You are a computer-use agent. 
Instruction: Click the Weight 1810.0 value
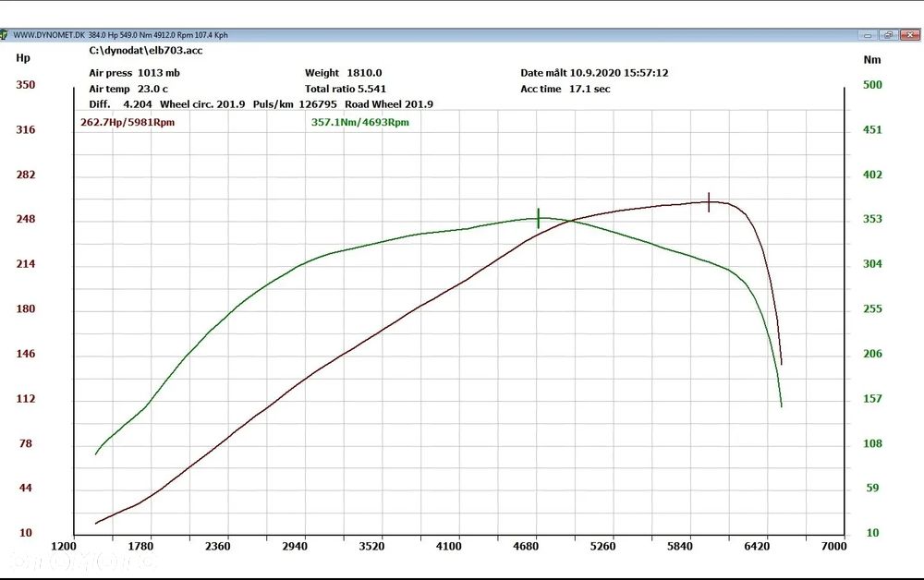(x=343, y=73)
